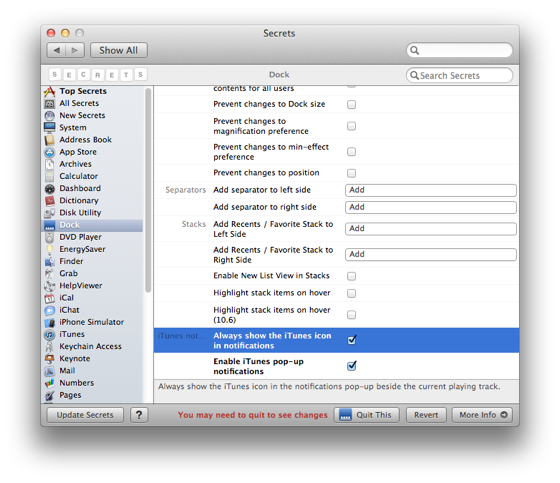Click the Search Secrets field
Image resolution: width=560 pixels, height=483 pixels.
(460, 75)
